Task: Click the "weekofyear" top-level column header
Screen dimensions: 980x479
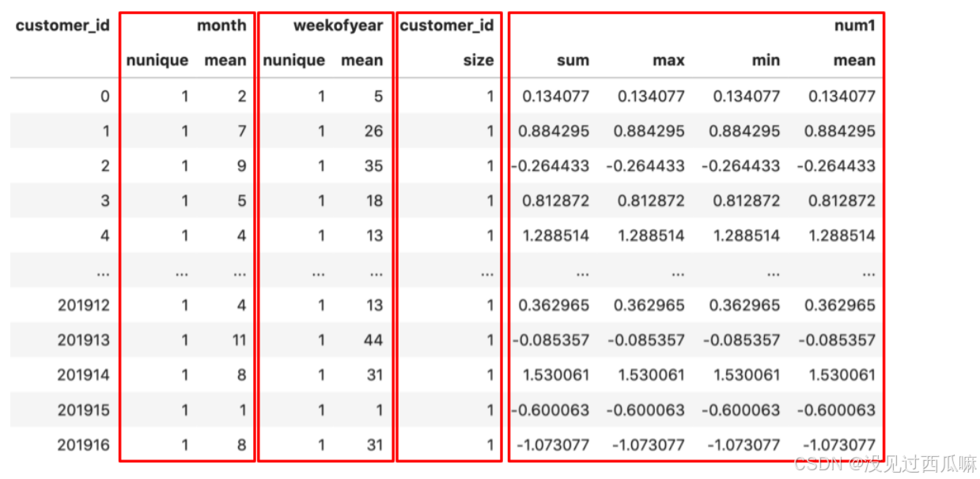Action: (338, 25)
